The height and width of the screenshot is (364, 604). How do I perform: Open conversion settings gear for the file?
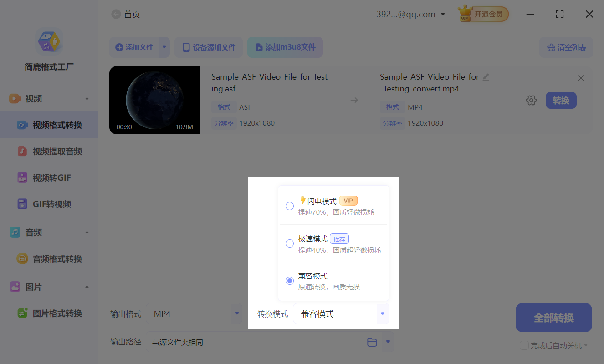coord(531,100)
